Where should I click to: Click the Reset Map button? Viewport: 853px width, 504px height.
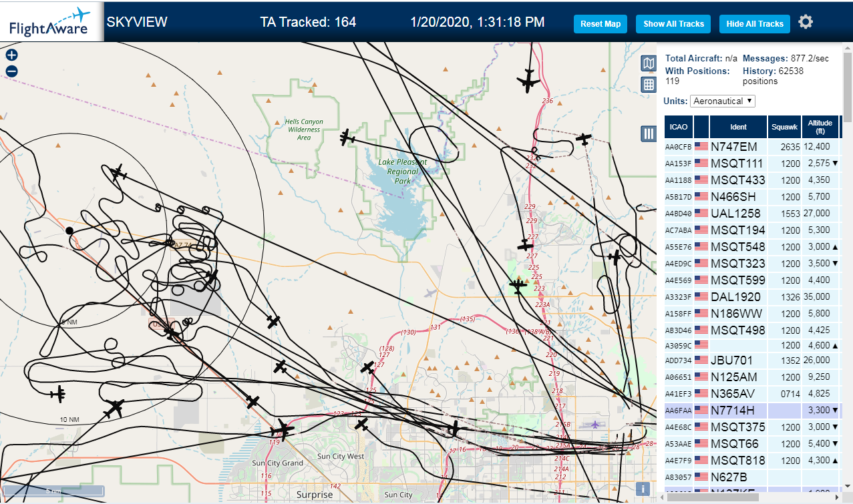pos(601,24)
